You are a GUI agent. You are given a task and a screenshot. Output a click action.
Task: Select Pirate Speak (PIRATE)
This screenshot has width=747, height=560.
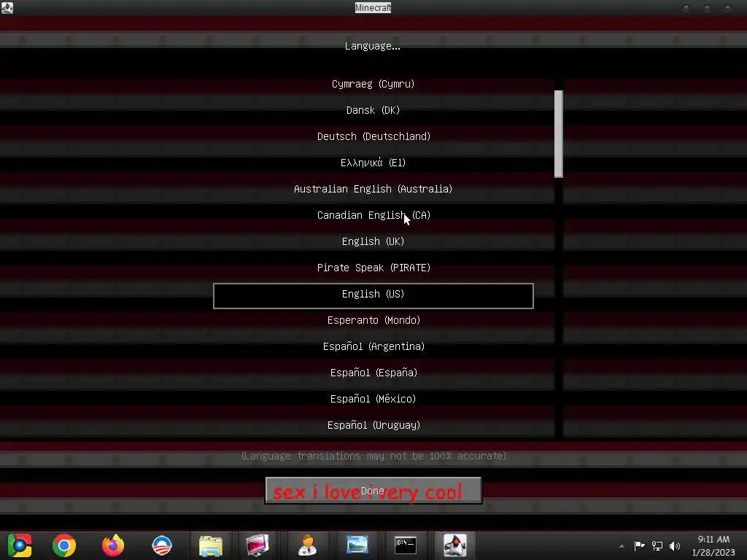(373, 267)
